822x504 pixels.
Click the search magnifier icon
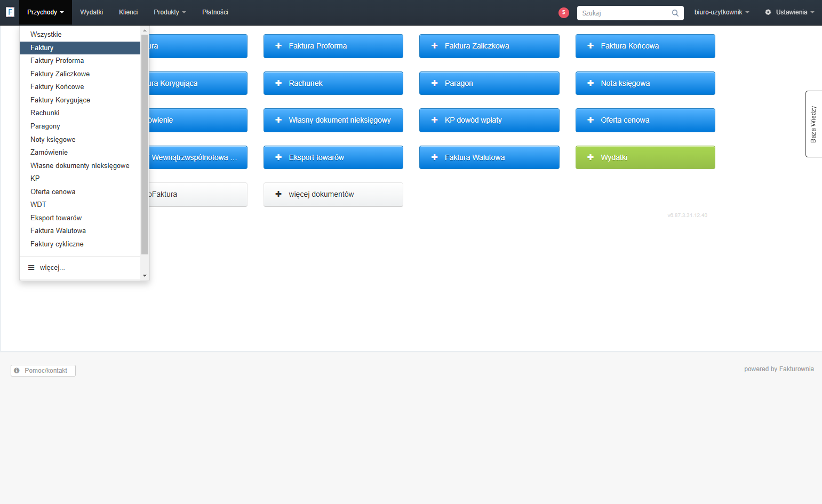pos(675,13)
